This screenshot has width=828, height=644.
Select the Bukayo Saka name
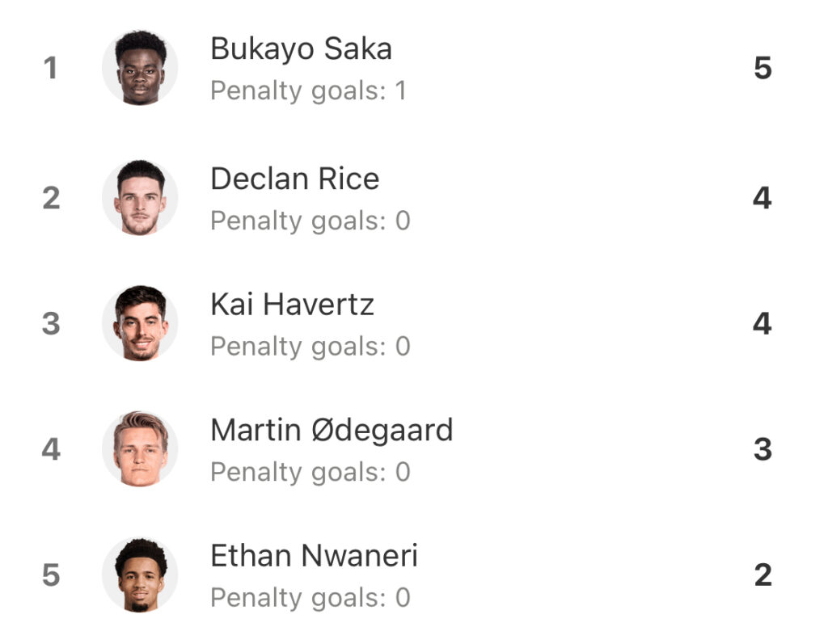point(301,49)
